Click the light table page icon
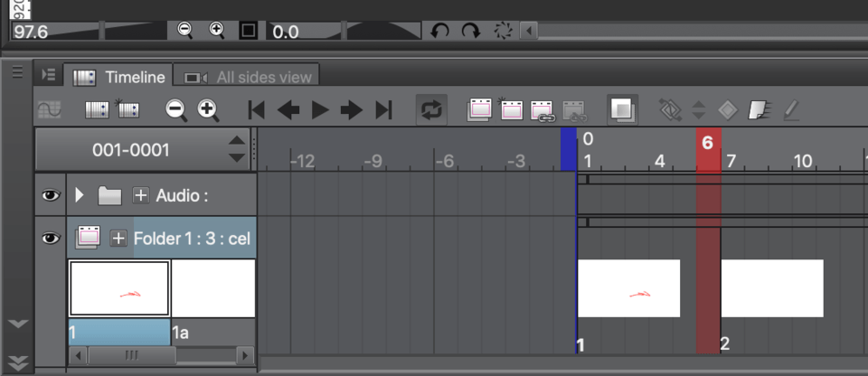 tap(759, 109)
